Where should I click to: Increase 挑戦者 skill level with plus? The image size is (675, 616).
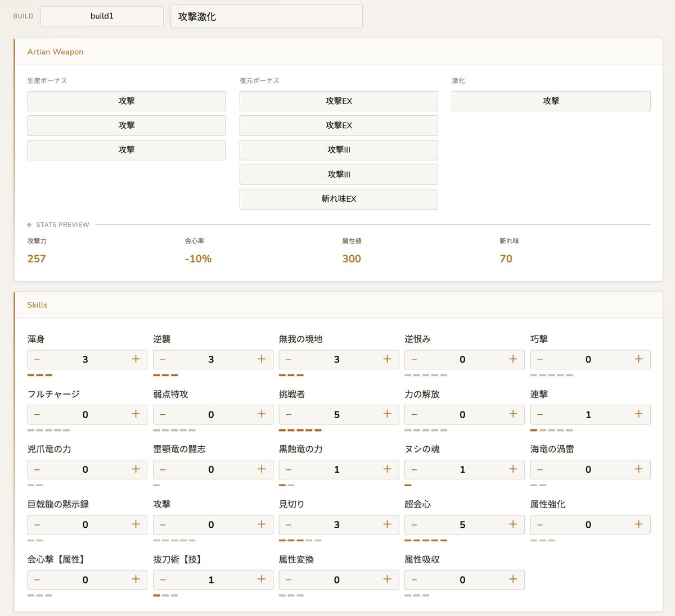pos(387,414)
